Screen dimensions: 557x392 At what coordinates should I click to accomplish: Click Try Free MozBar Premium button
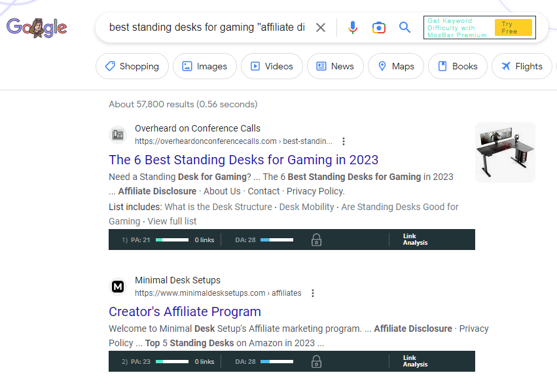(x=513, y=27)
